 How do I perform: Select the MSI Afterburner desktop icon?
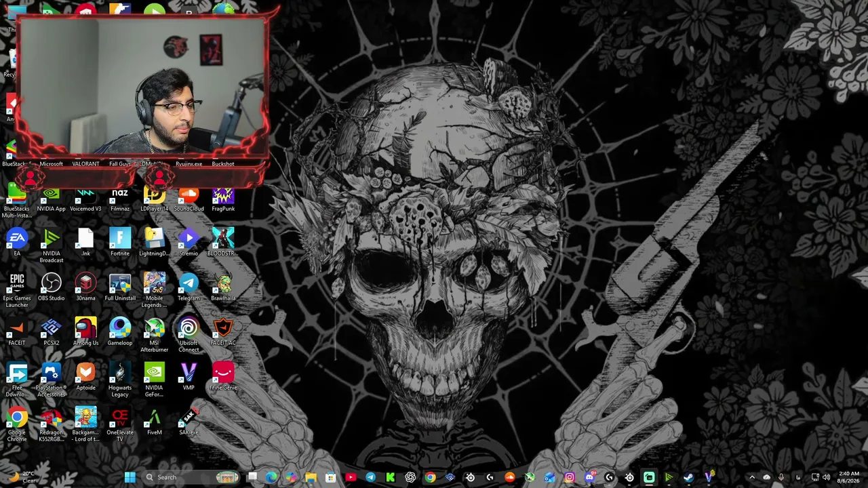pos(154,335)
